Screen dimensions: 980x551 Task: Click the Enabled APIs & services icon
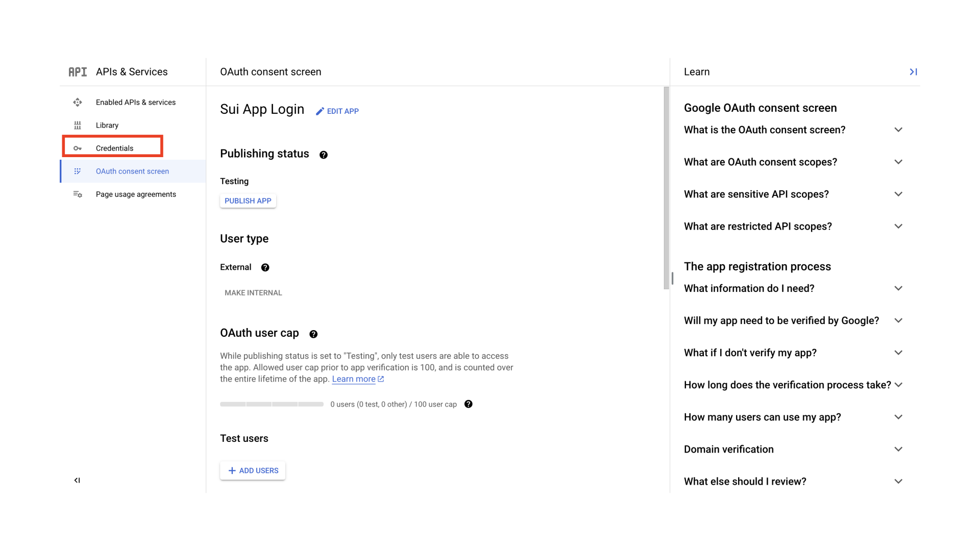click(78, 102)
